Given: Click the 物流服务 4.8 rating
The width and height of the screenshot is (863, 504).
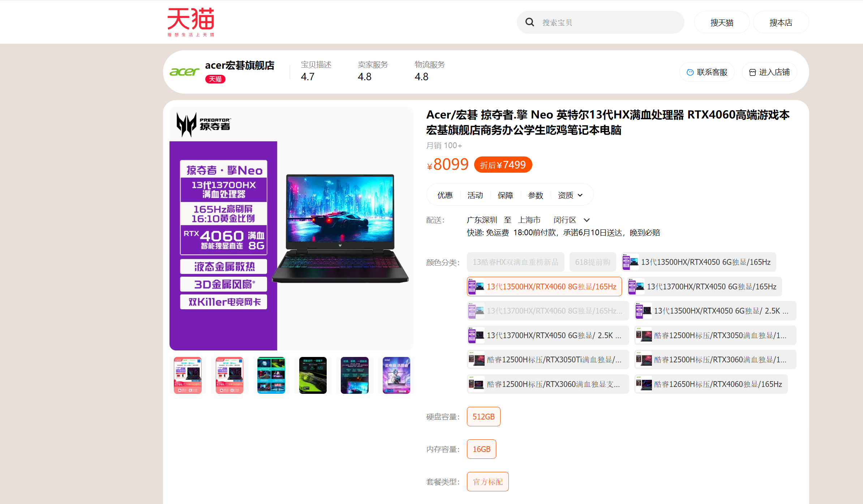Looking at the screenshot, I should (x=430, y=71).
